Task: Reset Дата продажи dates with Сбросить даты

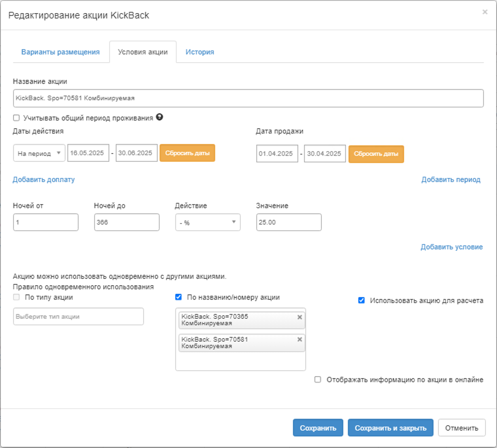Action: click(x=376, y=154)
